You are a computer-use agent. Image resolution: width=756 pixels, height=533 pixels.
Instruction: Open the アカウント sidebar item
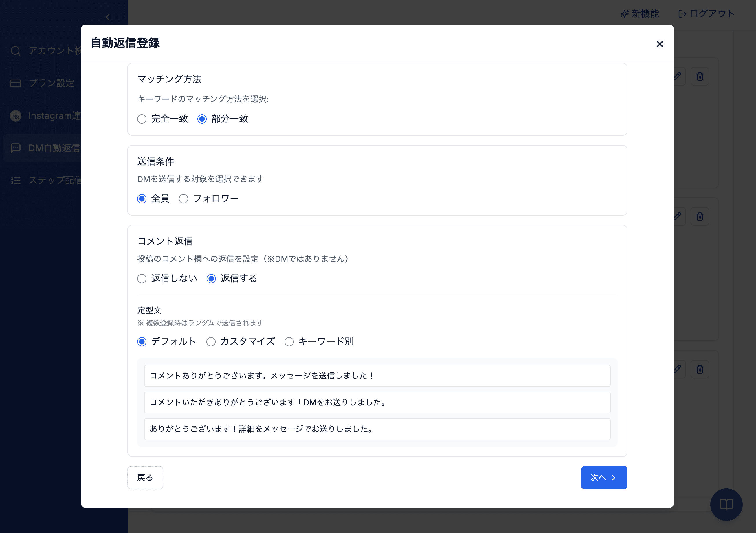click(43, 51)
